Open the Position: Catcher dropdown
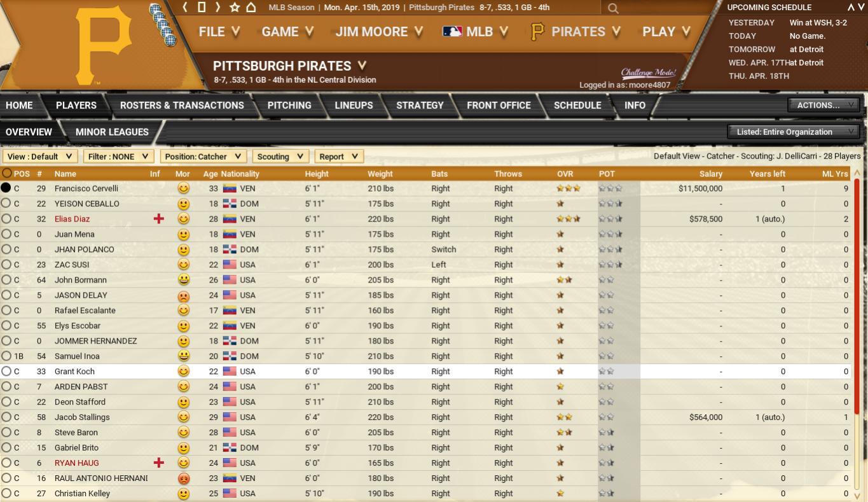The height and width of the screenshot is (502, 868). [x=203, y=157]
